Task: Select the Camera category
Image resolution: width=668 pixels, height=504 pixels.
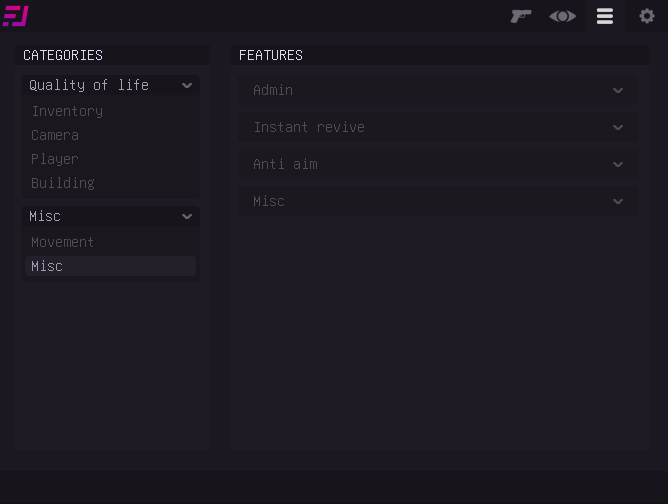Action: click(55, 135)
